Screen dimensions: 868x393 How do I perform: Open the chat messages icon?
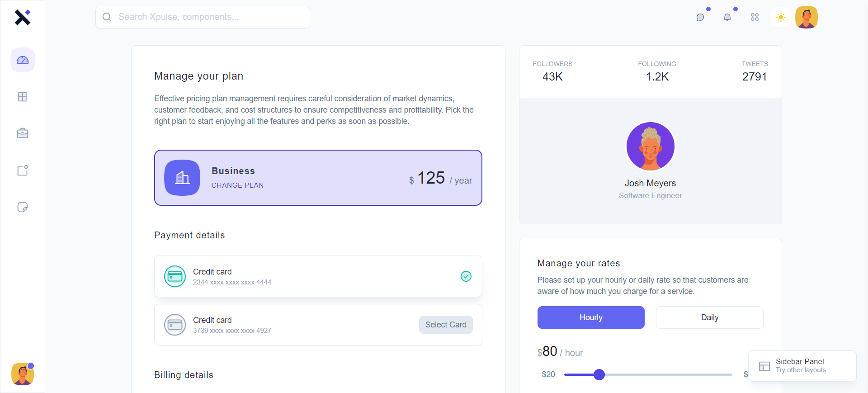click(x=700, y=17)
